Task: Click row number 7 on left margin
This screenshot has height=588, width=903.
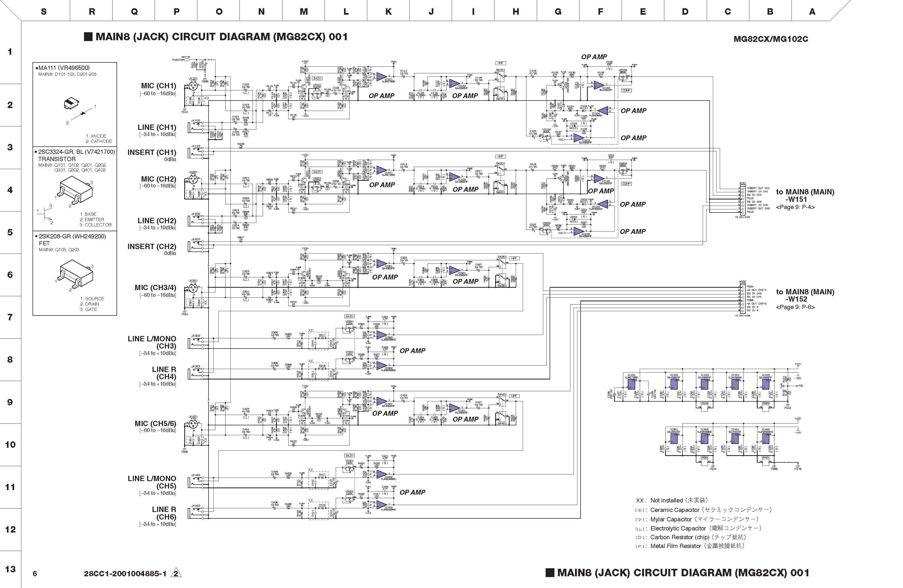Action: coord(10,317)
